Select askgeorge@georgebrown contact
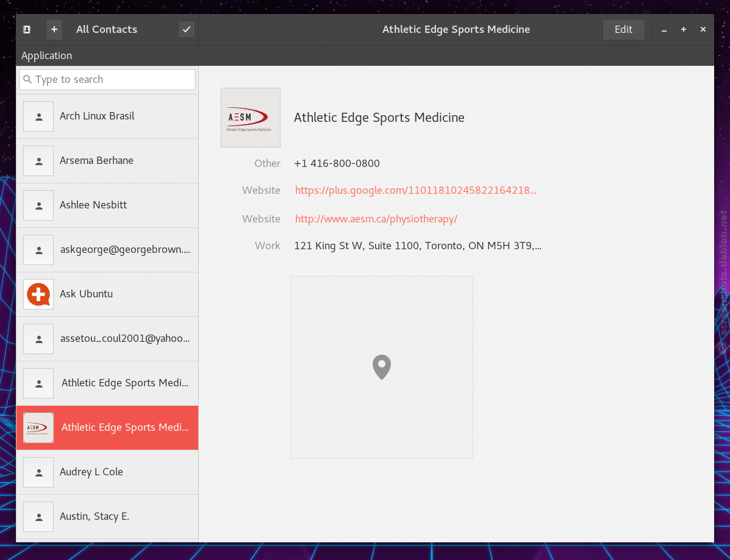Image resolution: width=730 pixels, height=560 pixels. pyautogui.click(x=107, y=250)
